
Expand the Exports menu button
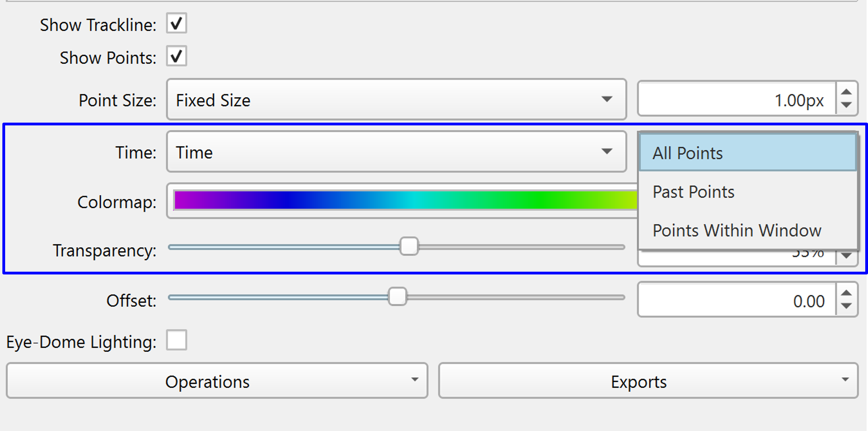(x=648, y=381)
